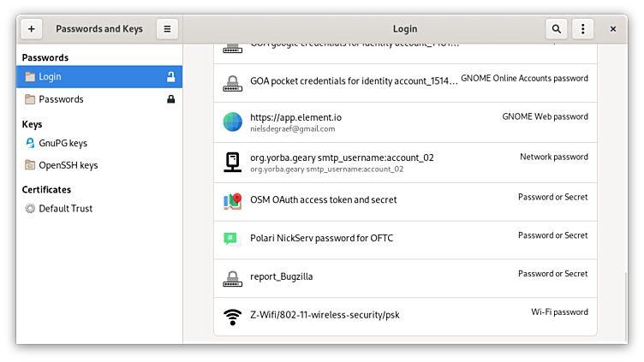Open the three-dot options menu
Image resolution: width=644 pixels, height=362 pixels.
(x=583, y=29)
